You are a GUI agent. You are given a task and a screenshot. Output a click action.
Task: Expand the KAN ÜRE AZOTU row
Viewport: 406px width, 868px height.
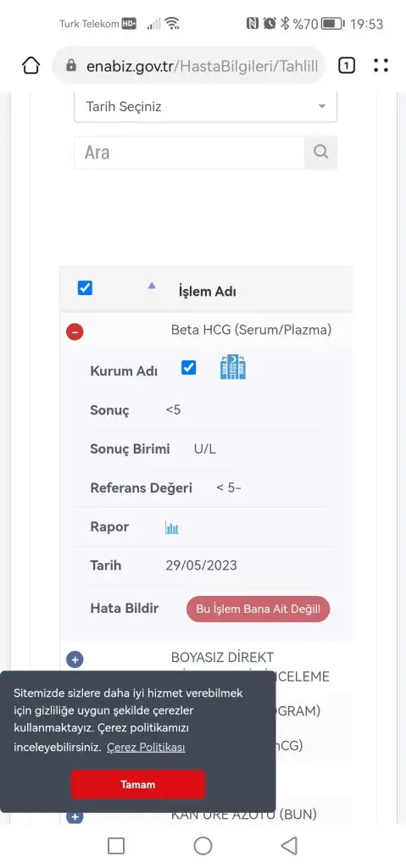[75, 817]
